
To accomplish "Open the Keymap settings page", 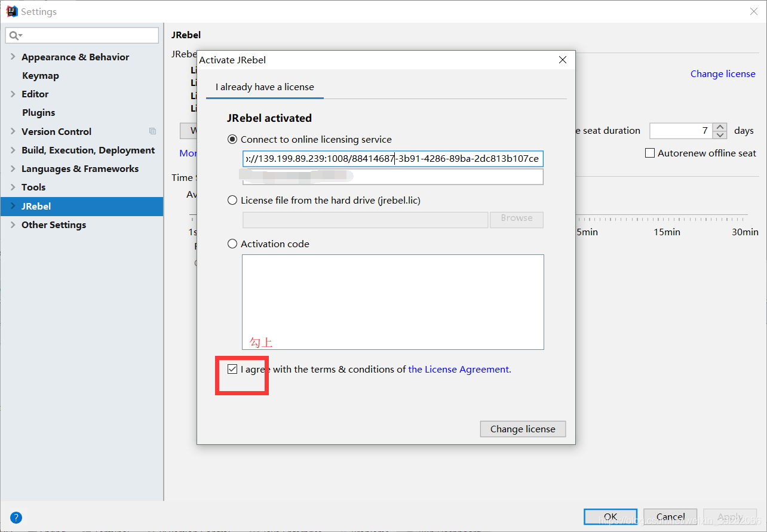I will tap(41, 76).
